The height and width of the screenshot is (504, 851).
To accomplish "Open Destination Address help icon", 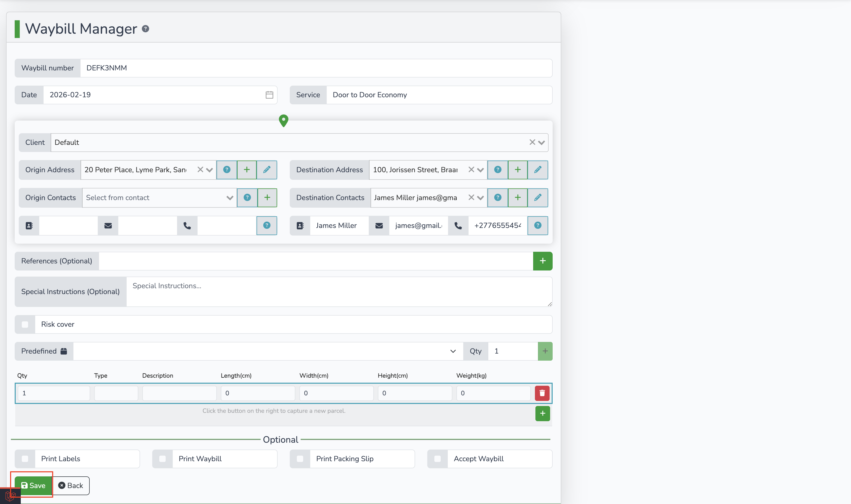I will (498, 169).
